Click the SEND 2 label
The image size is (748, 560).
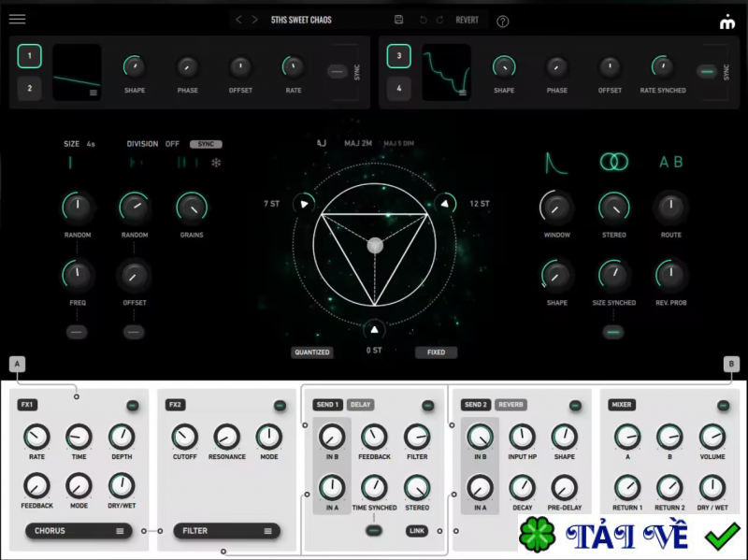click(x=476, y=405)
